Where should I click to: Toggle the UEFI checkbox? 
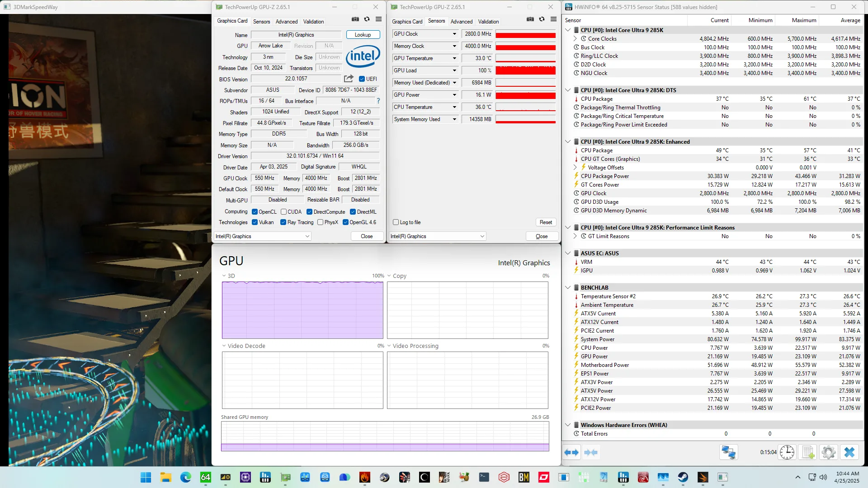362,79
